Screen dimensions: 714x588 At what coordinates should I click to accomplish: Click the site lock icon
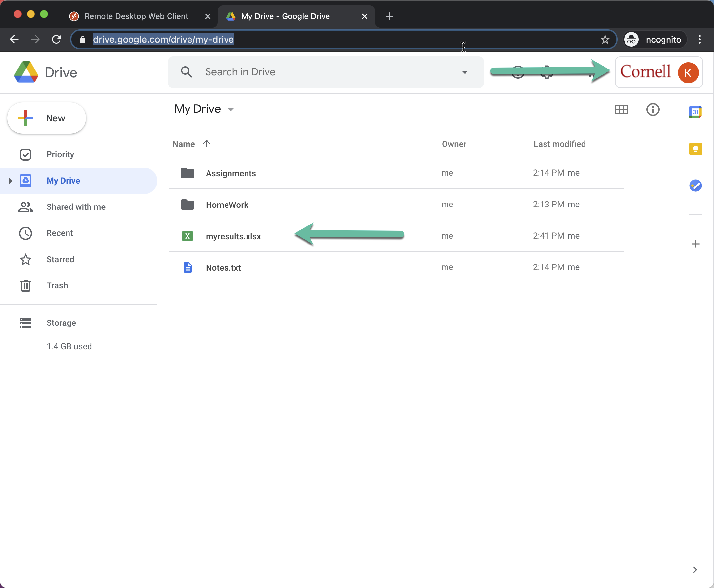(x=82, y=40)
